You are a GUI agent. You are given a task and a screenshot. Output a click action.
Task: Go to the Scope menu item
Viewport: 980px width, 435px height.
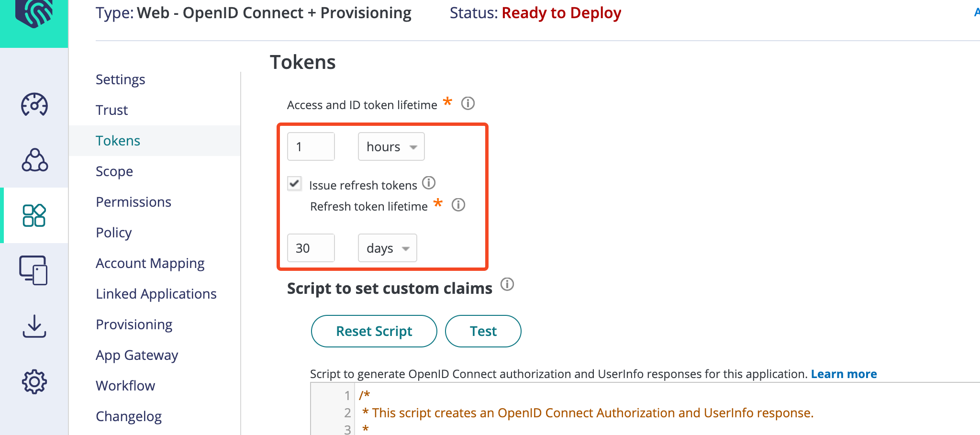click(114, 171)
